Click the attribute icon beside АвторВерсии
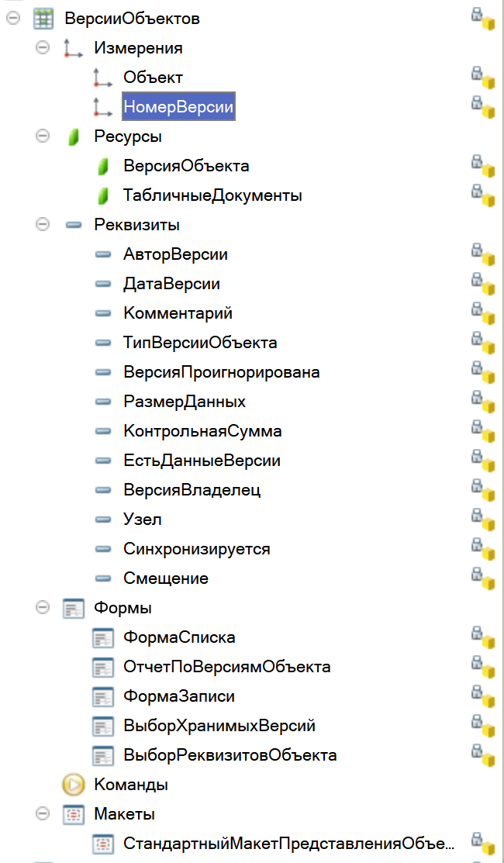504x863 pixels. click(x=102, y=254)
